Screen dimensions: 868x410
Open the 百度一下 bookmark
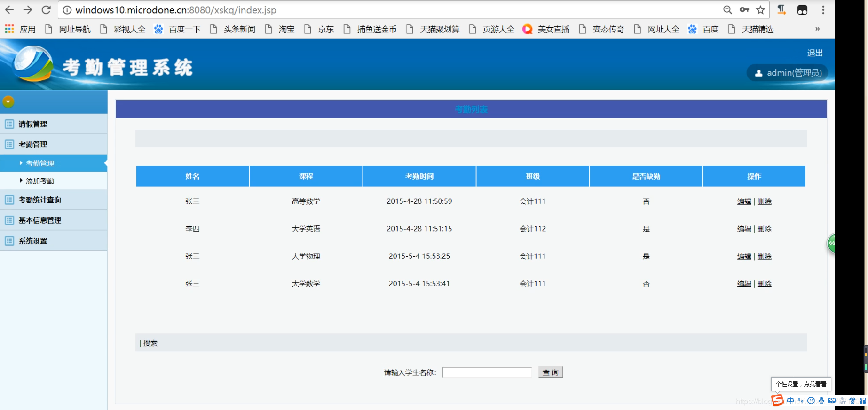pos(177,29)
